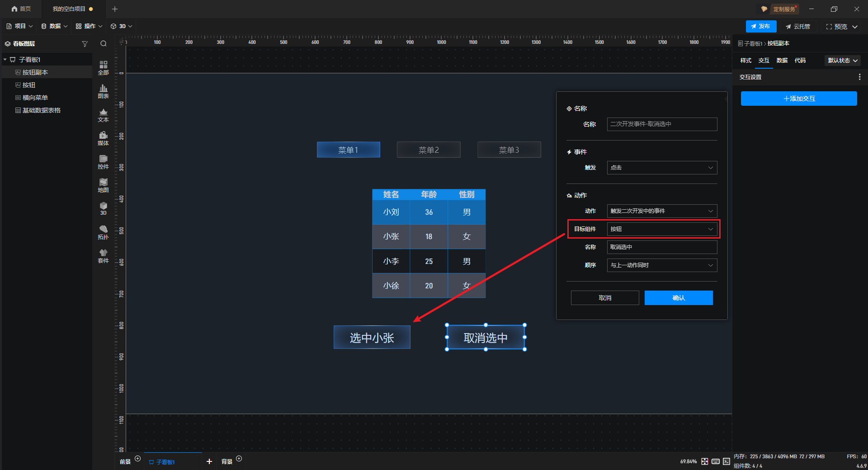Open the 数据 menu in top toolbar

coord(54,26)
